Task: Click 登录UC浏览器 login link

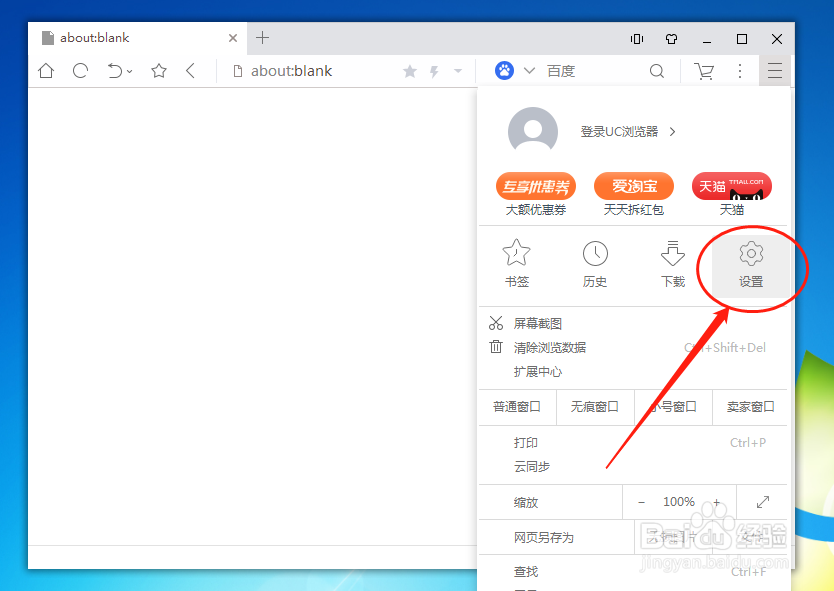Action: click(628, 131)
